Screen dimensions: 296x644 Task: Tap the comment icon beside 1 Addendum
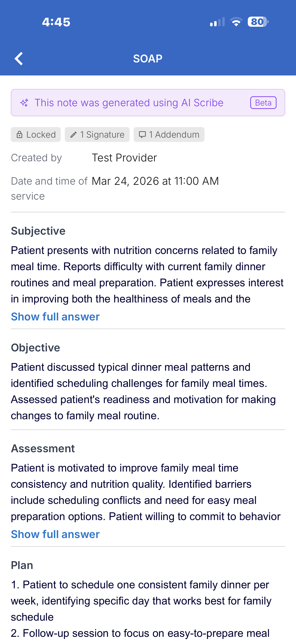[142, 135]
